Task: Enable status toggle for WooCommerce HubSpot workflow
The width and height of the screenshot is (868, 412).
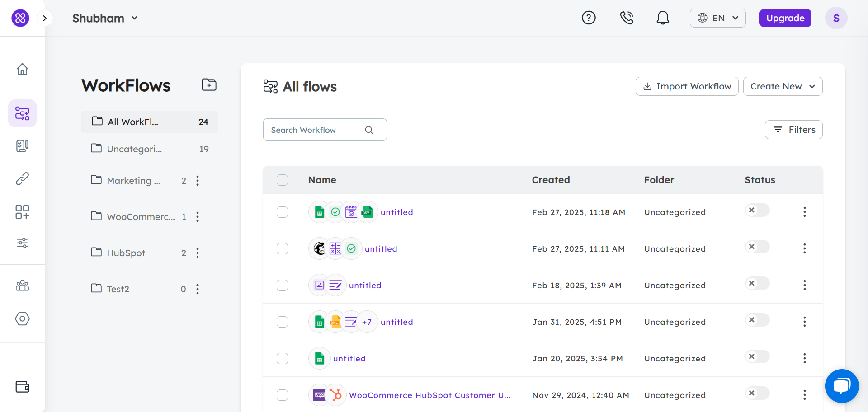Action: pos(757,393)
